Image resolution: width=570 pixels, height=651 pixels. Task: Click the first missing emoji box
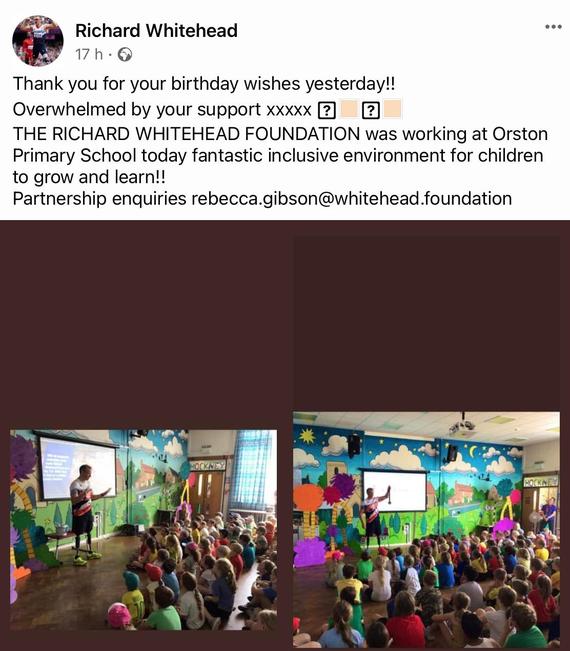327,110
